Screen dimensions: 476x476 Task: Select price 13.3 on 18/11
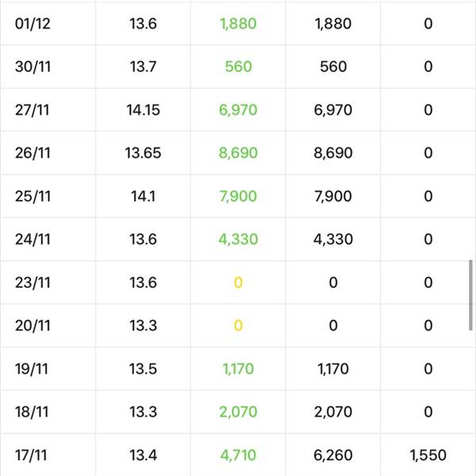[143, 412]
